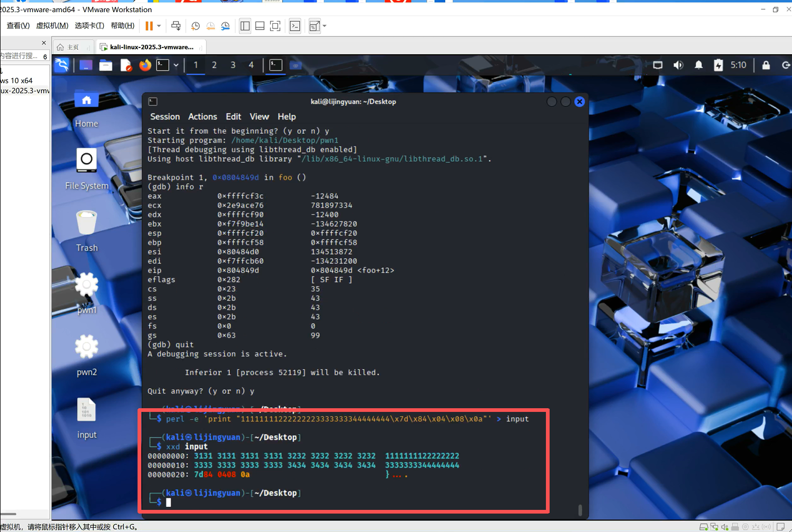Select the terminal window taskbar button

coord(276,65)
